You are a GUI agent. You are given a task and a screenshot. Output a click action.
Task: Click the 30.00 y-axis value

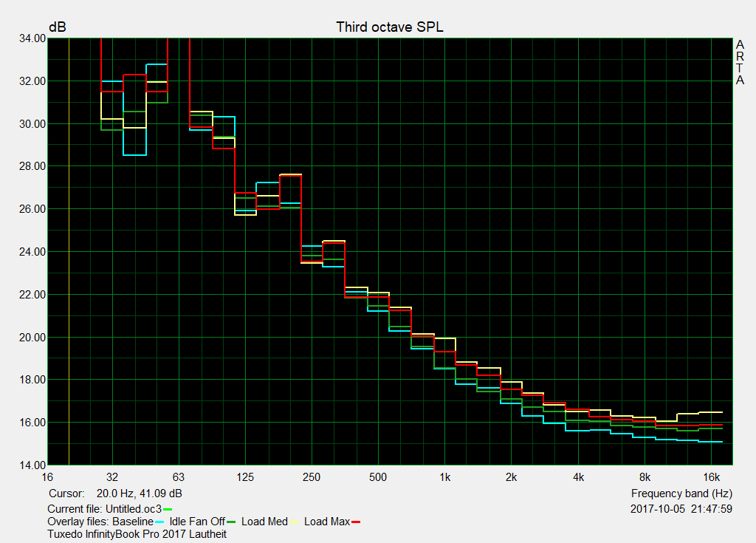click(32, 124)
